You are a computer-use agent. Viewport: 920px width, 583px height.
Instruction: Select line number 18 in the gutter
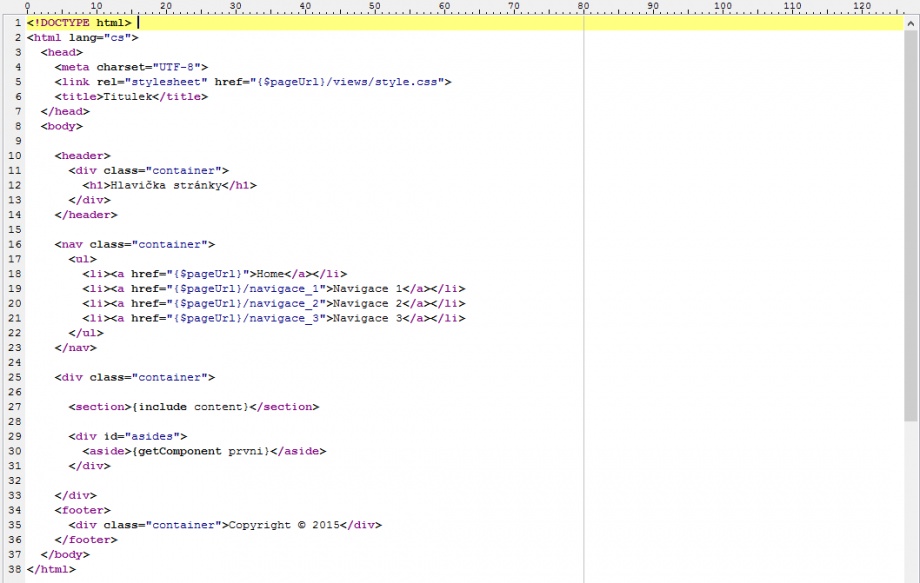click(x=15, y=274)
